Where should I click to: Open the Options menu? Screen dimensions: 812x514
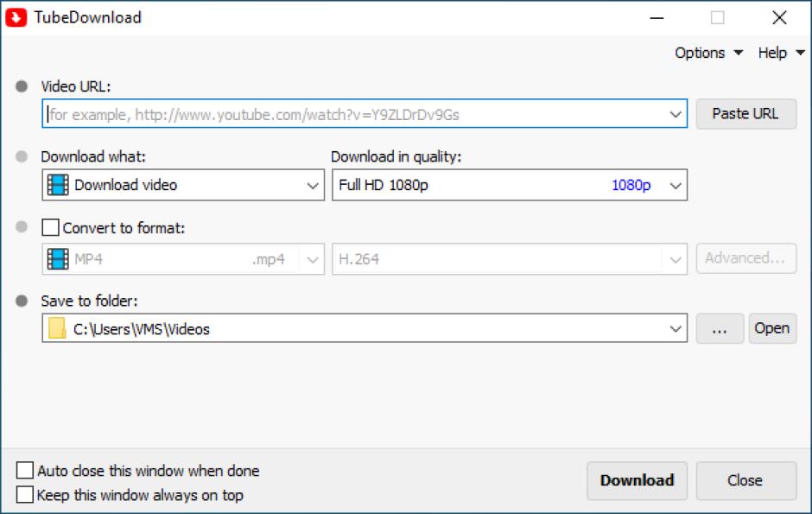tap(708, 53)
